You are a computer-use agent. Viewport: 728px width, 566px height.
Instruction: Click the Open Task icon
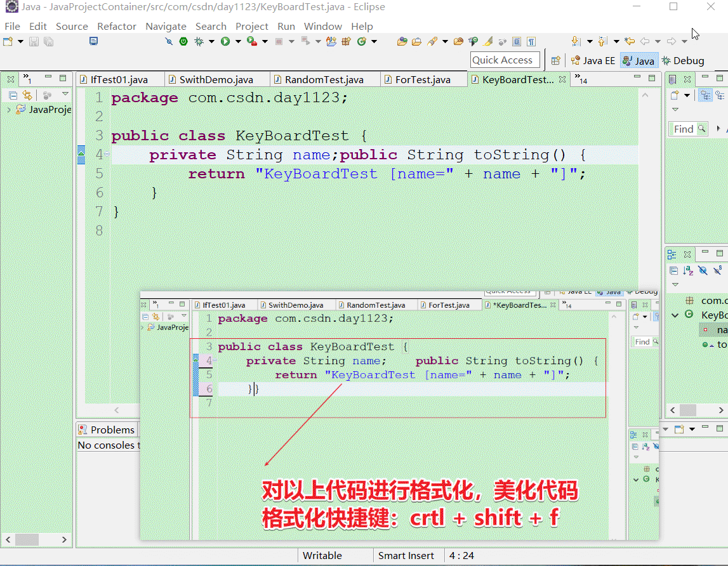(x=416, y=41)
